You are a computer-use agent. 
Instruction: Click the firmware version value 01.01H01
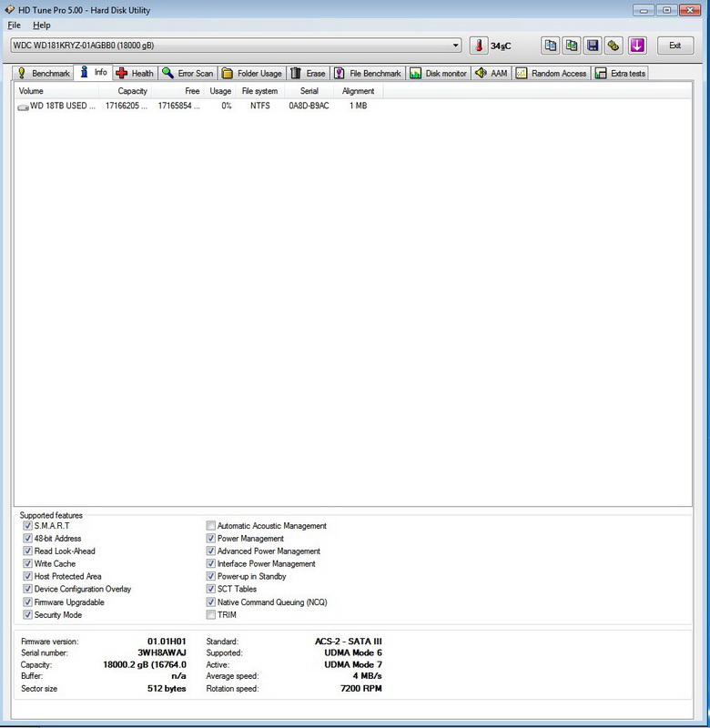(x=167, y=642)
